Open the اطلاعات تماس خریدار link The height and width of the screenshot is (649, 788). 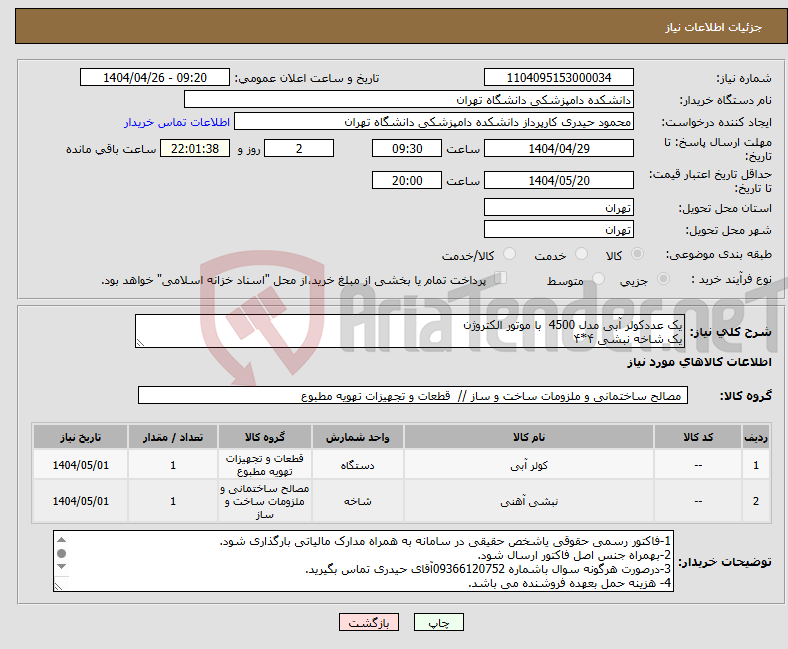(177, 122)
